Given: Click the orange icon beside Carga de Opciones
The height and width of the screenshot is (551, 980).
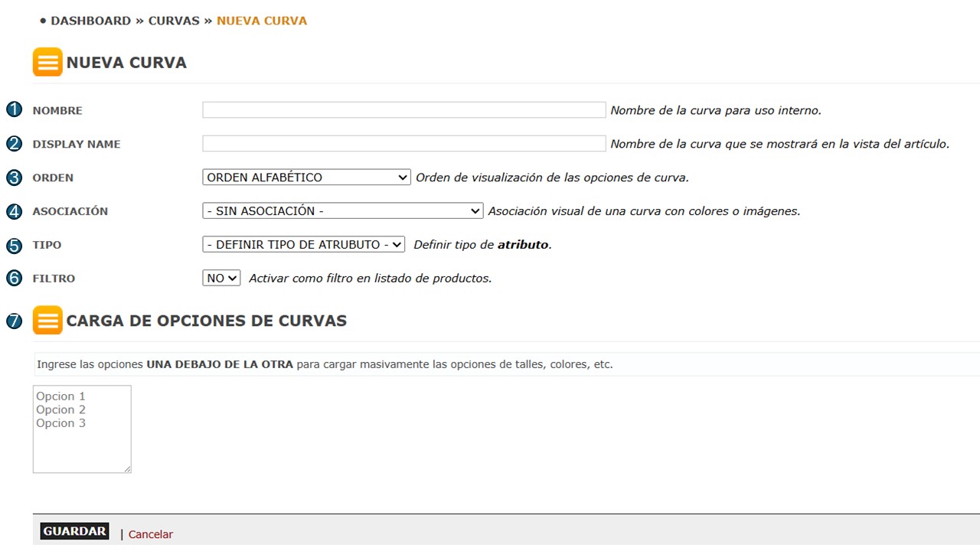Looking at the screenshot, I should [47, 320].
